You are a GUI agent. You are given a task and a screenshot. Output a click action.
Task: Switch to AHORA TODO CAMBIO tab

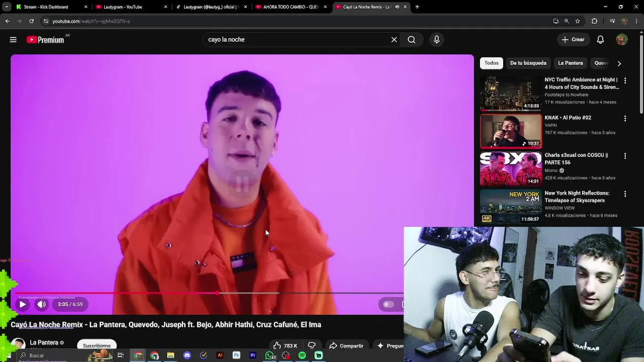tap(290, 7)
